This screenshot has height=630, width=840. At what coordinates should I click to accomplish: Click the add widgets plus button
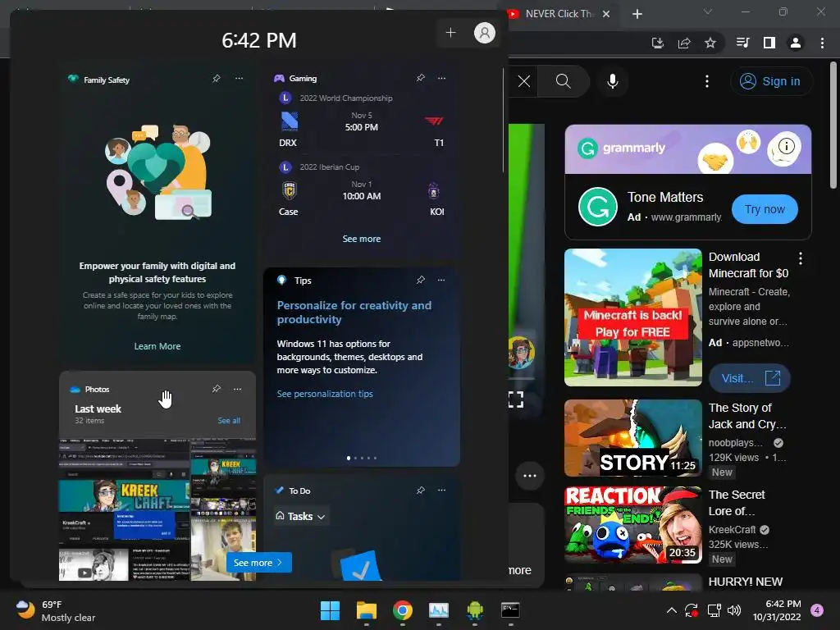450,33
